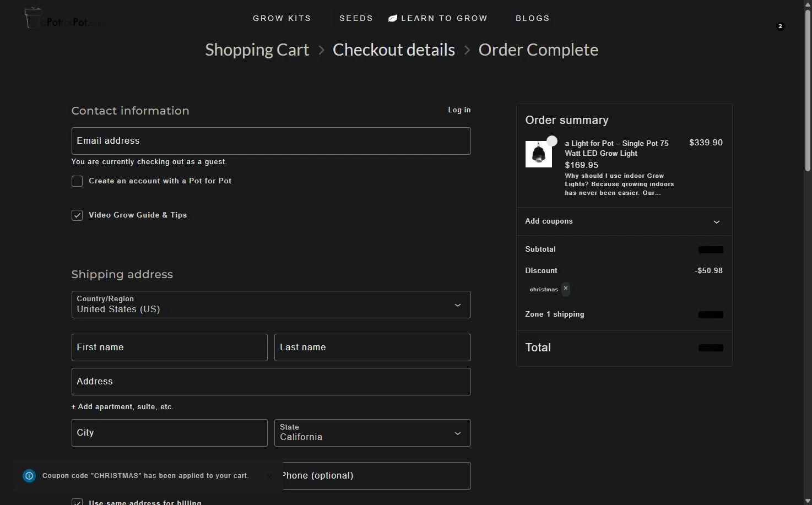Click the Log in link

[459, 110]
